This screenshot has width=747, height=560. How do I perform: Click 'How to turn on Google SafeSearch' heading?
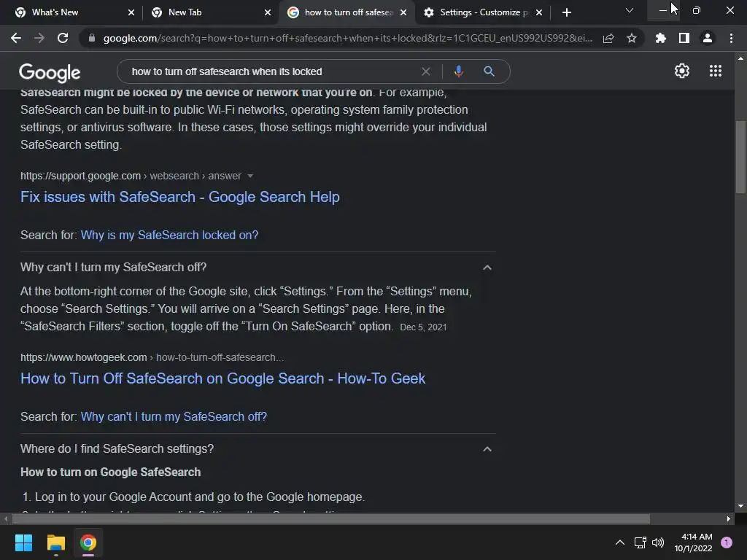(111, 472)
